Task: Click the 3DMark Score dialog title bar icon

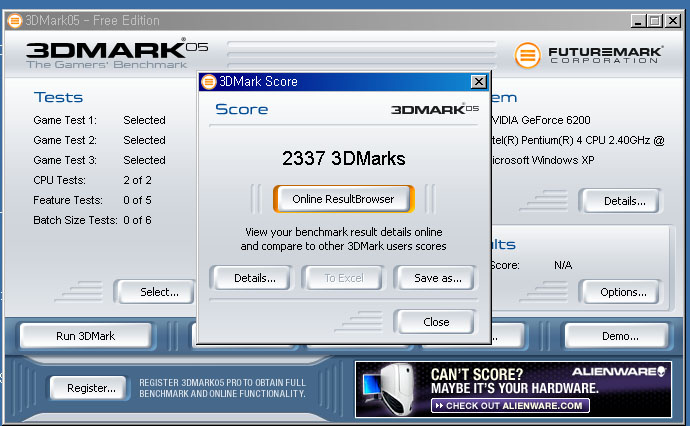Action: (209, 82)
